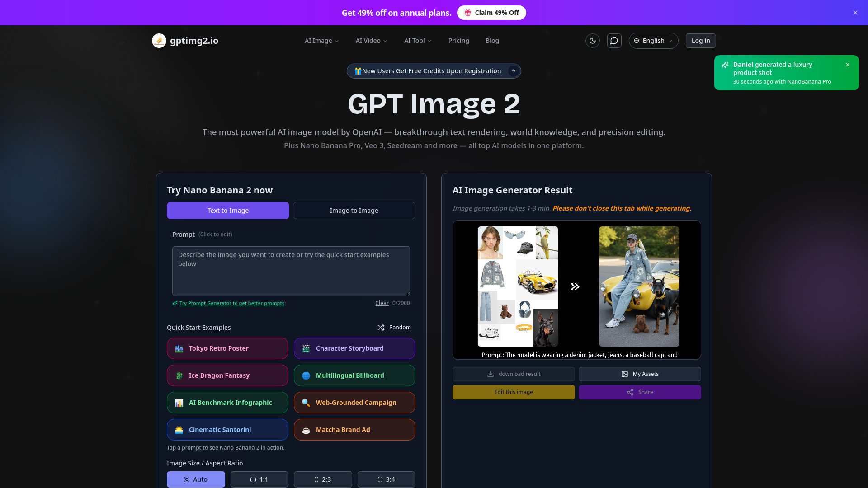Click the download icon on download result

[490, 374]
